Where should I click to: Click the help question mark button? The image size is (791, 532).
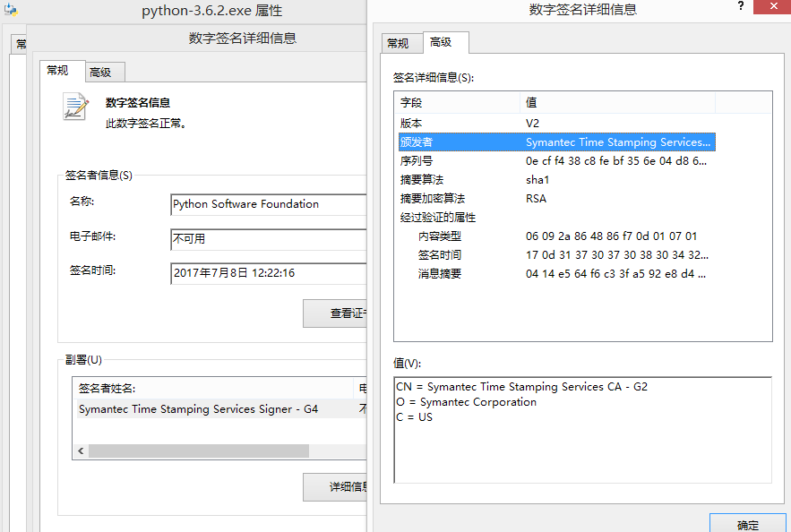click(x=740, y=7)
